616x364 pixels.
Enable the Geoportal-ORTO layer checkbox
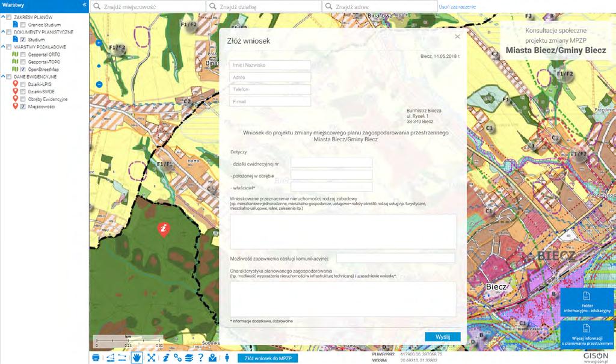[x=23, y=55]
